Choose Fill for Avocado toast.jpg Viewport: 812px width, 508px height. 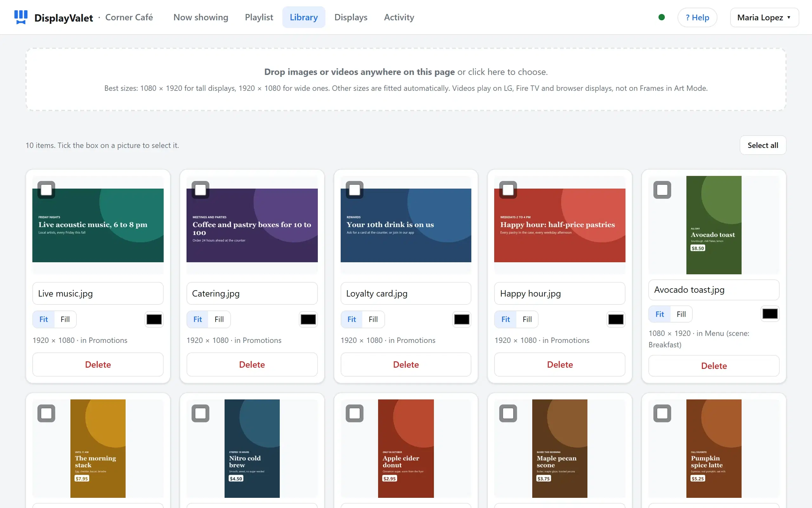click(x=681, y=314)
